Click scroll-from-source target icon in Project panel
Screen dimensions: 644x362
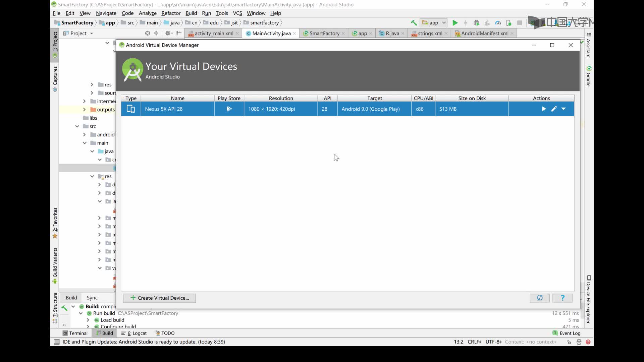coord(148,33)
